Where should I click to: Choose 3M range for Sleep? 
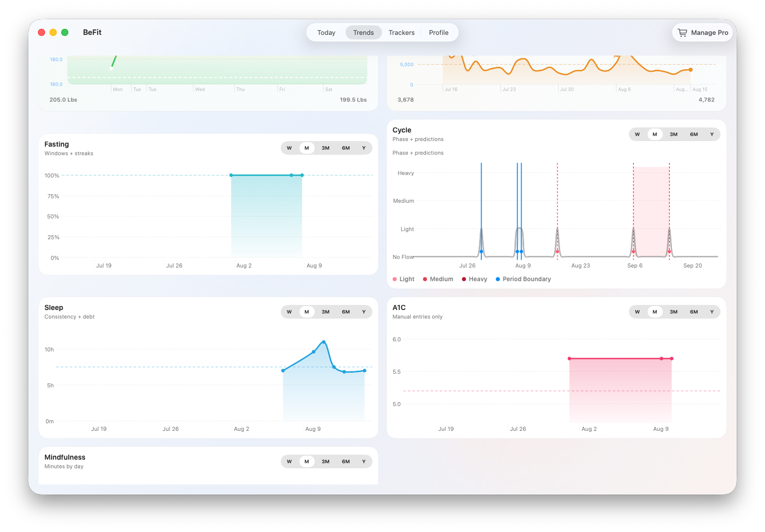click(325, 312)
